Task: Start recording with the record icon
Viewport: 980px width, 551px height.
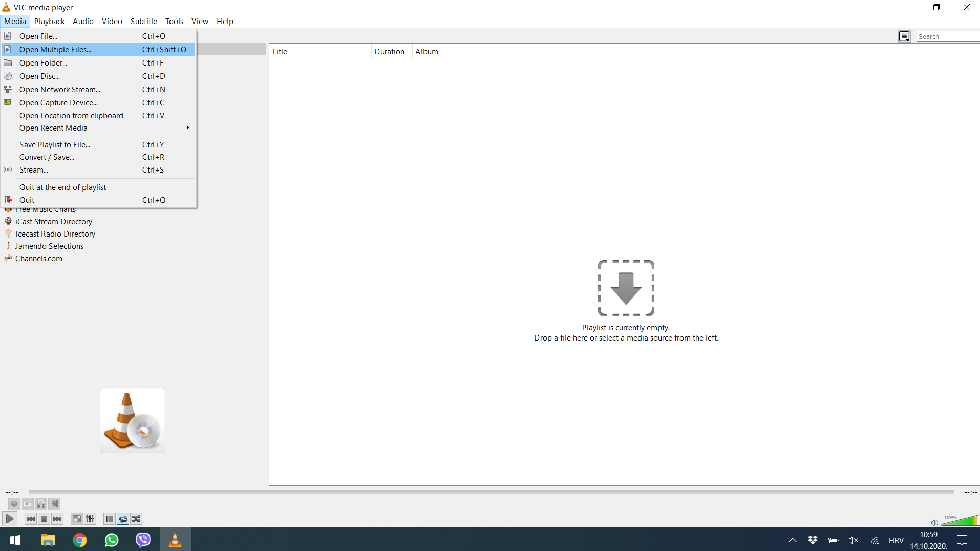Action: [14, 504]
